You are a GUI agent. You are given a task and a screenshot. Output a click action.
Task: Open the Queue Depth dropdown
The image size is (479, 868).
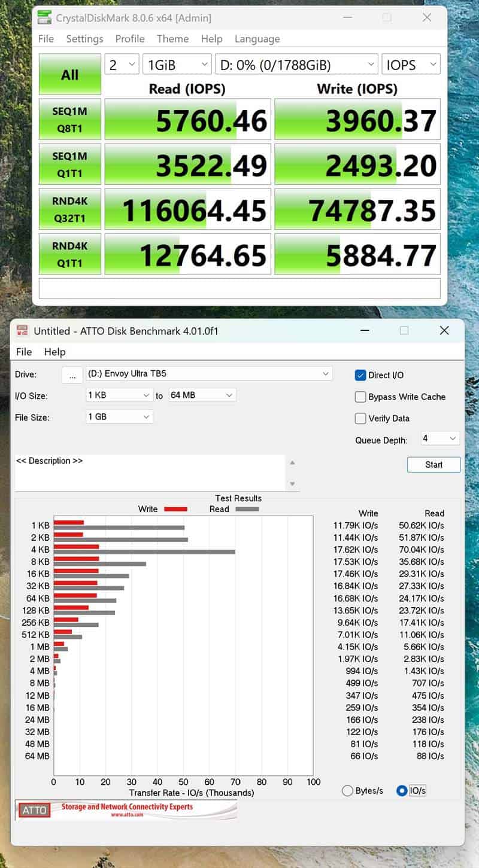(x=440, y=438)
